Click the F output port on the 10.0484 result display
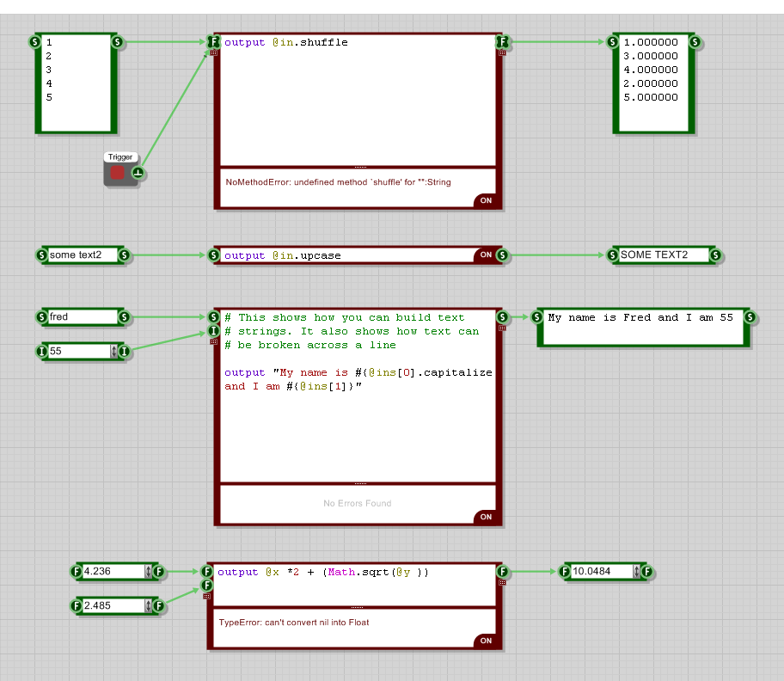784x681 pixels. 646,571
